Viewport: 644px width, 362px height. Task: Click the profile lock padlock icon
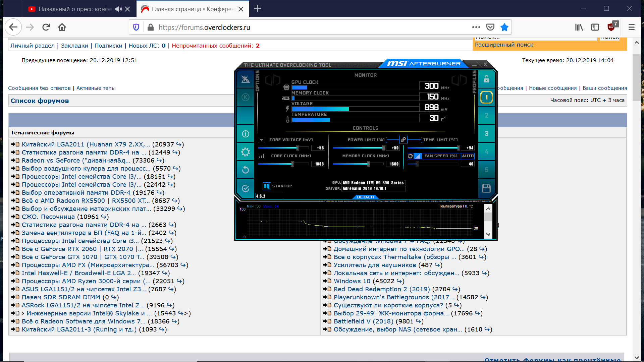(x=486, y=79)
